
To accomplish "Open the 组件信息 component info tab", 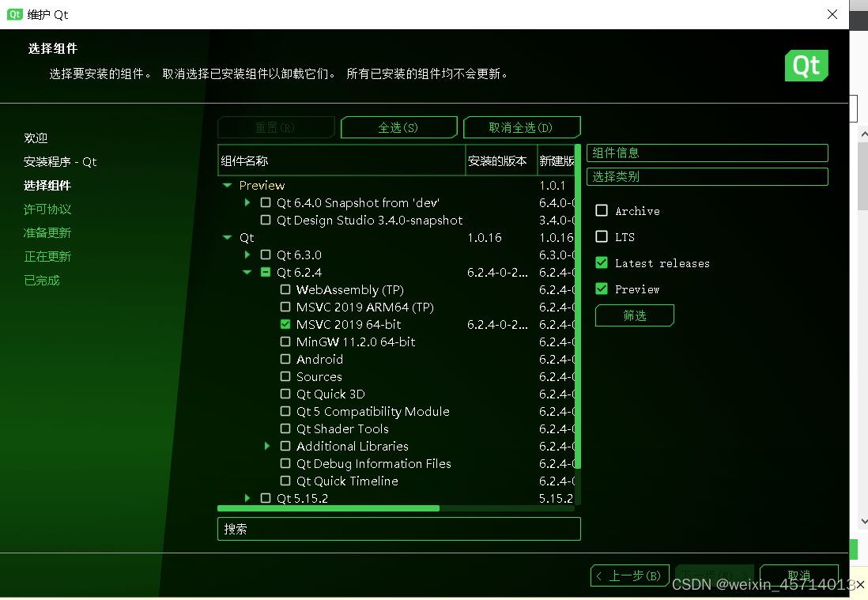I will coord(707,153).
